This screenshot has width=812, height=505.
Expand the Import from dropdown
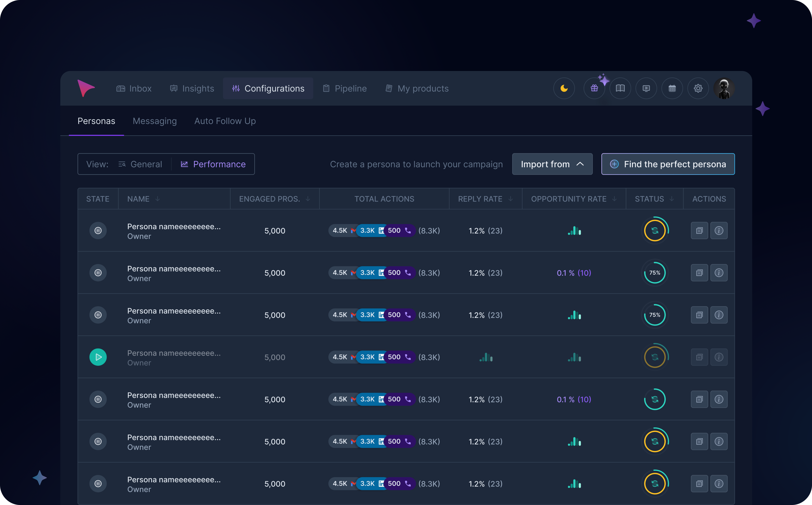click(x=552, y=164)
